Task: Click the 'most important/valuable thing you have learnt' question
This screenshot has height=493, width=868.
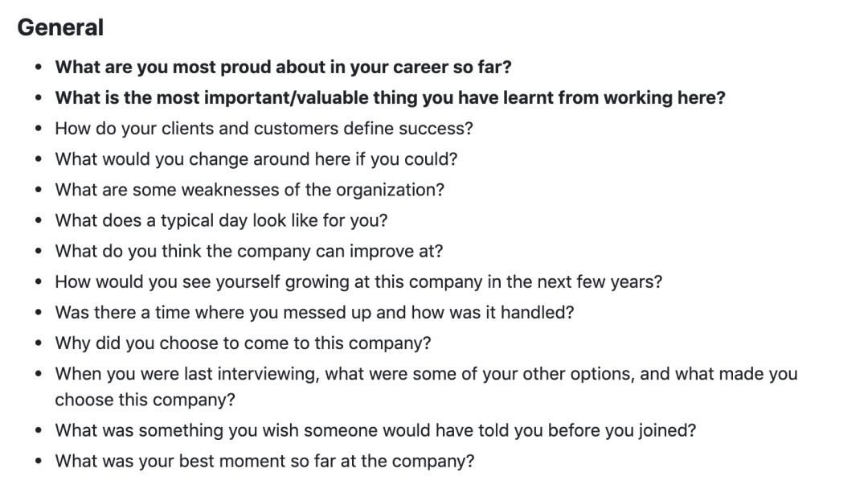Action: (x=390, y=97)
